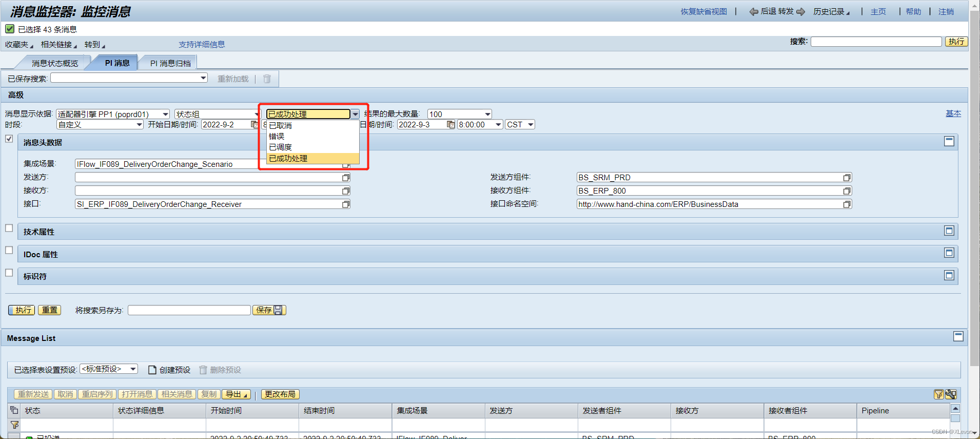This screenshot has width=980, height=439.
Task: Click the 创建预设 document icon
Action: point(152,370)
